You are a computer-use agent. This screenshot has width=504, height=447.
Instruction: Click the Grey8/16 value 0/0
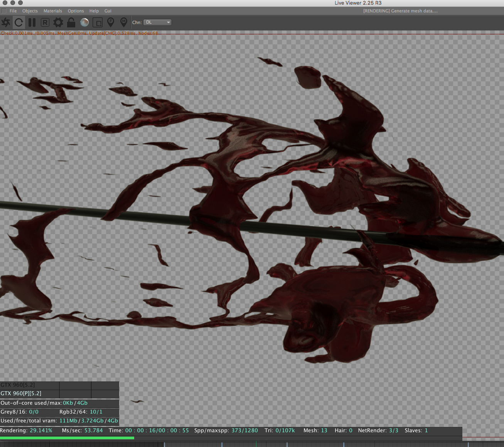pyautogui.click(x=34, y=412)
